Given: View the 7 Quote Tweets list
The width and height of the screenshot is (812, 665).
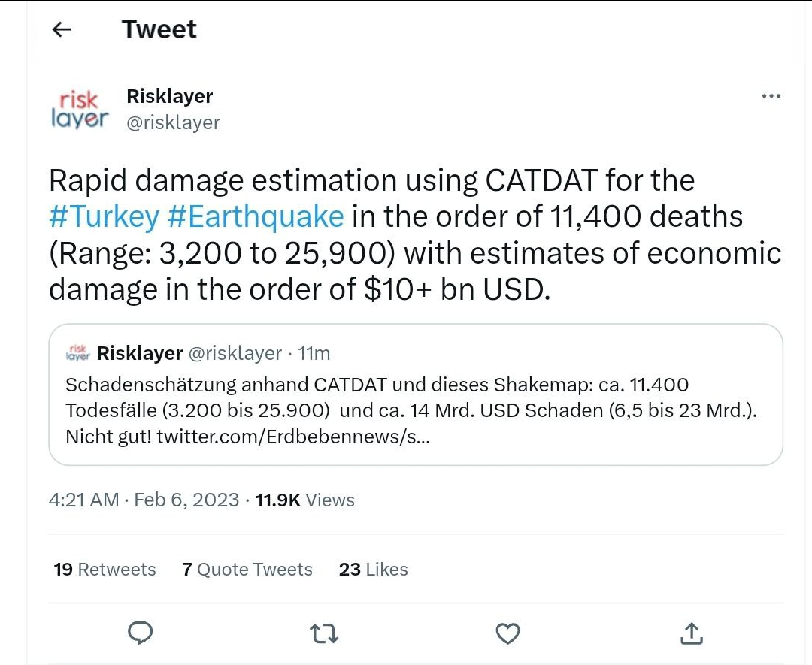Looking at the screenshot, I should (247, 570).
